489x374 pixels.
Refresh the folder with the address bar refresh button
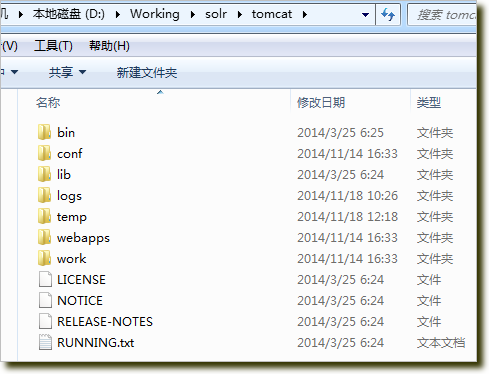tap(388, 14)
